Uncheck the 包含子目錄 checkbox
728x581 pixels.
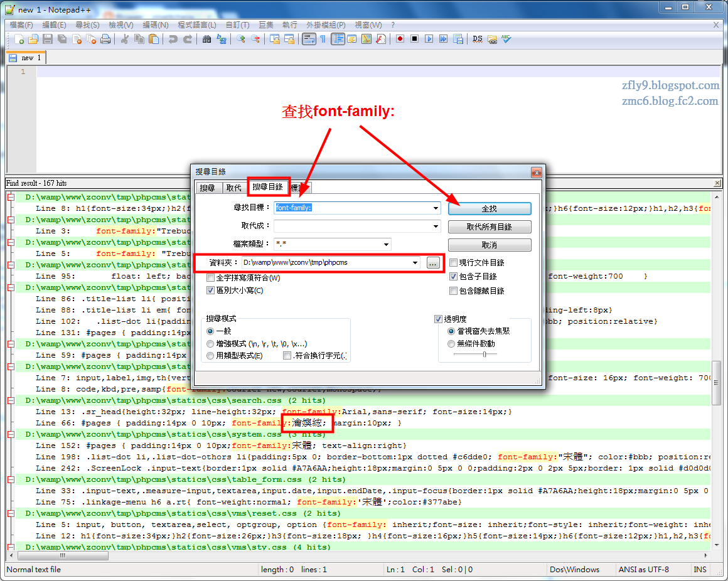click(x=454, y=277)
